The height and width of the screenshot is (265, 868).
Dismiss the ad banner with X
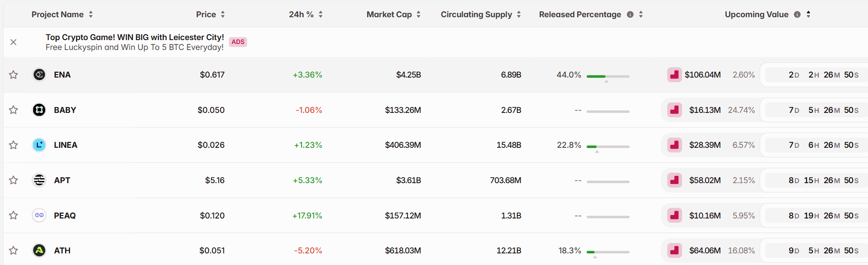point(13,42)
